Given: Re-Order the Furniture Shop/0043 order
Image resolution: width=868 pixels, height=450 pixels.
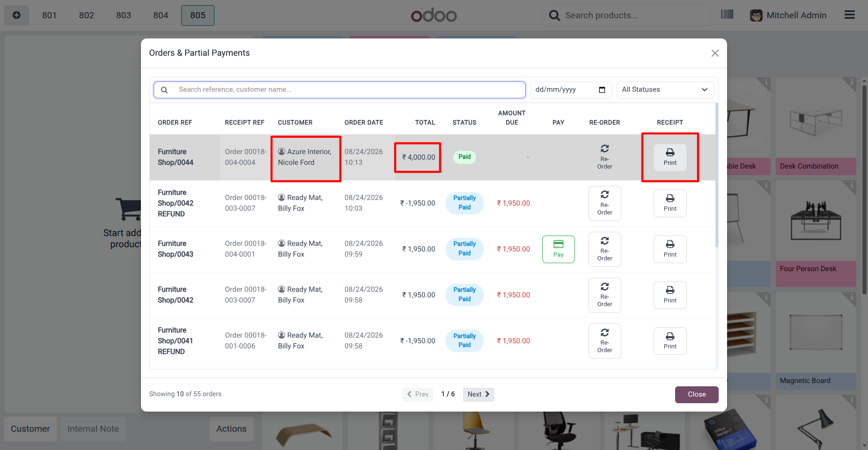Looking at the screenshot, I should (604, 249).
